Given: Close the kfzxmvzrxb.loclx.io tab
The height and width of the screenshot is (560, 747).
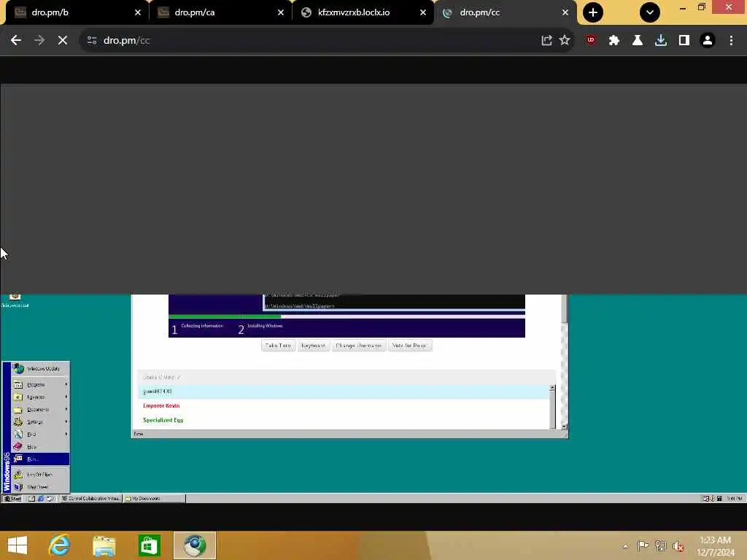Looking at the screenshot, I should [423, 12].
